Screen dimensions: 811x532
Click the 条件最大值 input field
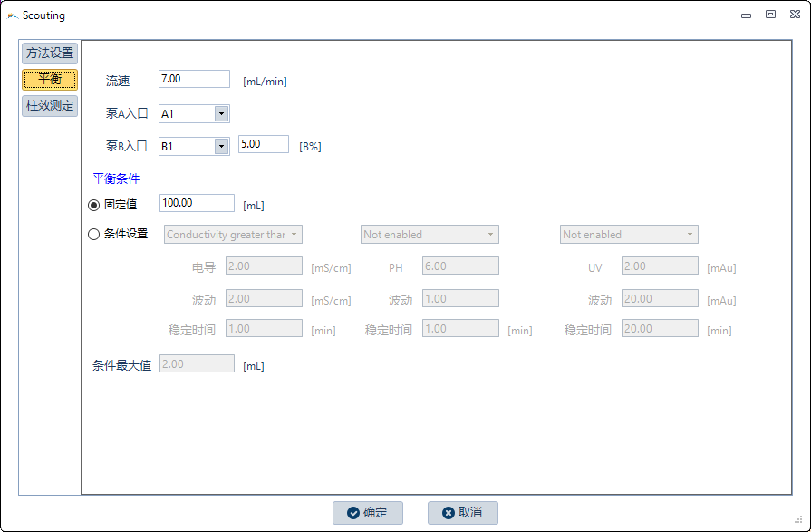tap(197, 364)
